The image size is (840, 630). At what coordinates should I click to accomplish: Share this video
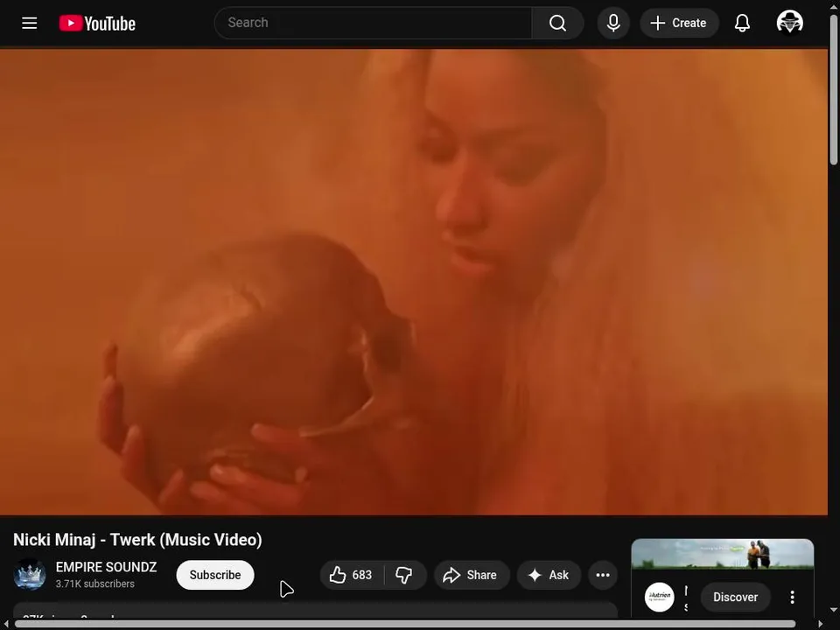[x=471, y=575]
